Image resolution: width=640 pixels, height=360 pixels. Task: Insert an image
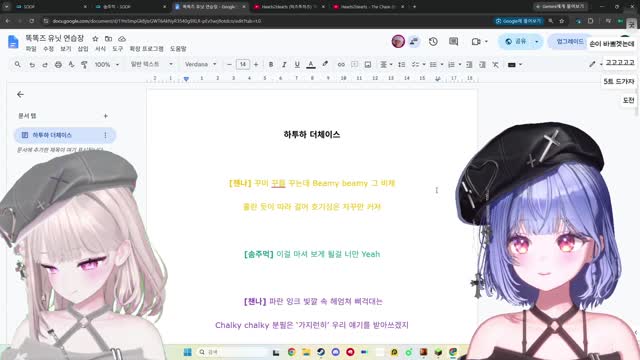point(368,64)
